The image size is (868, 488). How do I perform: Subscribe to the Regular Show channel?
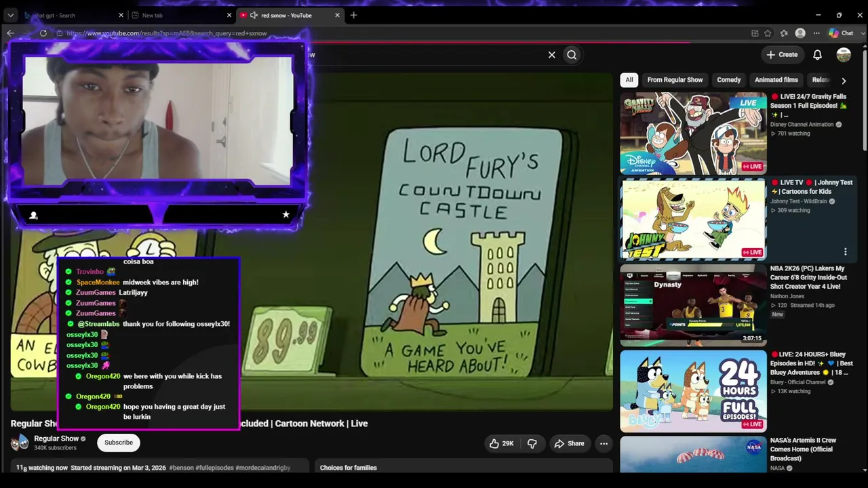[x=119, y=443]
